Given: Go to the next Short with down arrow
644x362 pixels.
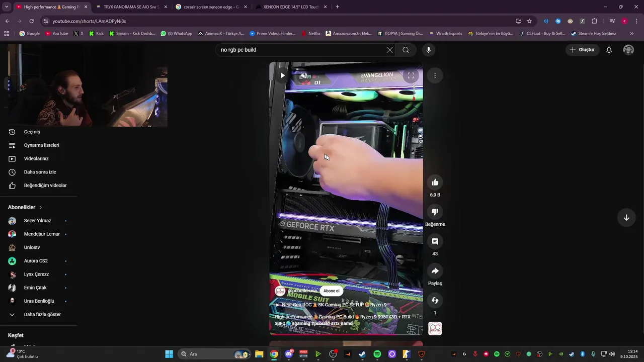Looking at the screenshot, I should pos(626,218).
